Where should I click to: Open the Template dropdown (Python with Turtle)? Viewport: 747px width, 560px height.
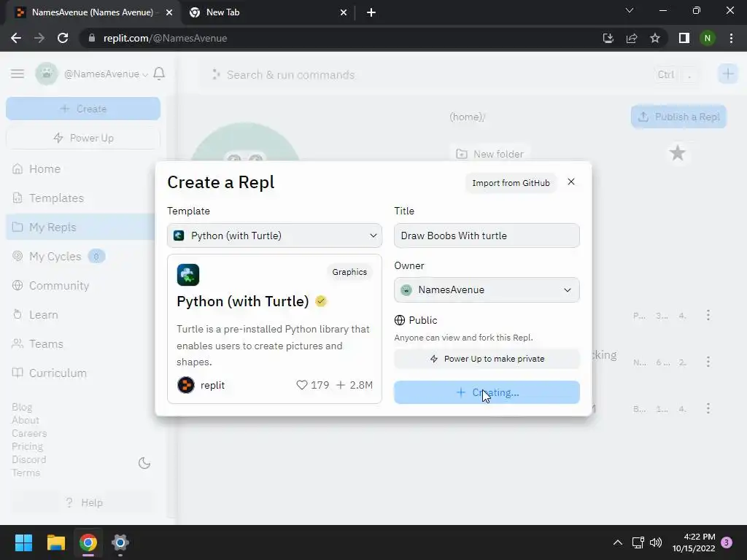point(274,236)
